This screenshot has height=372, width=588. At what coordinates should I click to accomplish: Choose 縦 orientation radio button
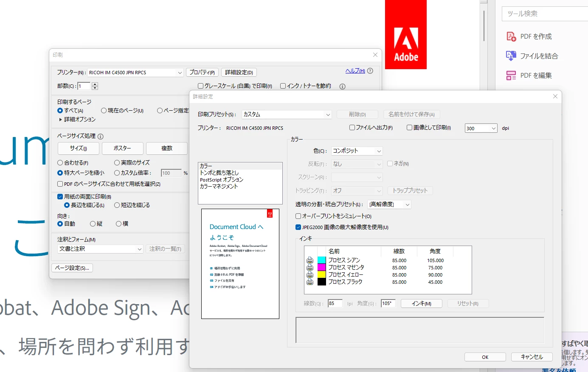pos(93,224)
